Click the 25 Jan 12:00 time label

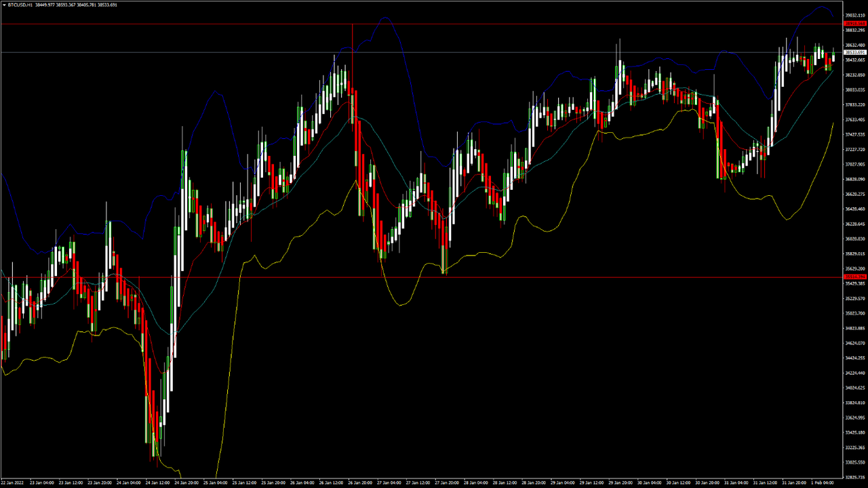tap(244, 483)
